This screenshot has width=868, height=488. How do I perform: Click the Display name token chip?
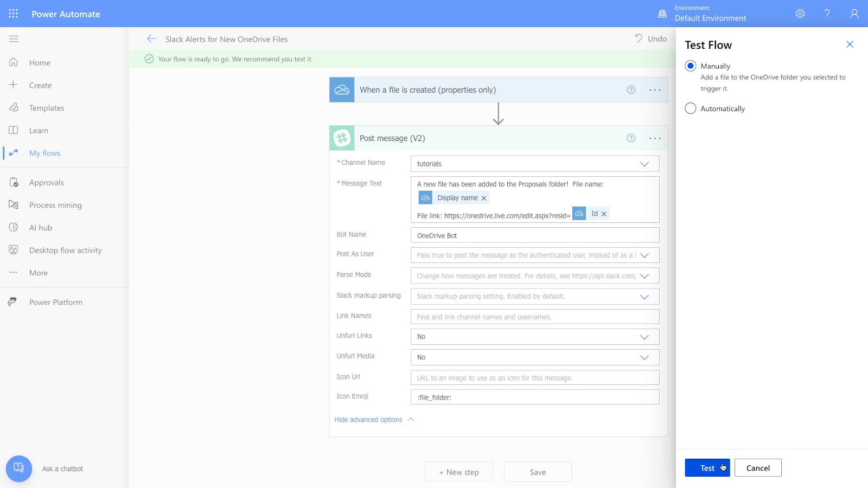click(454, 198)
